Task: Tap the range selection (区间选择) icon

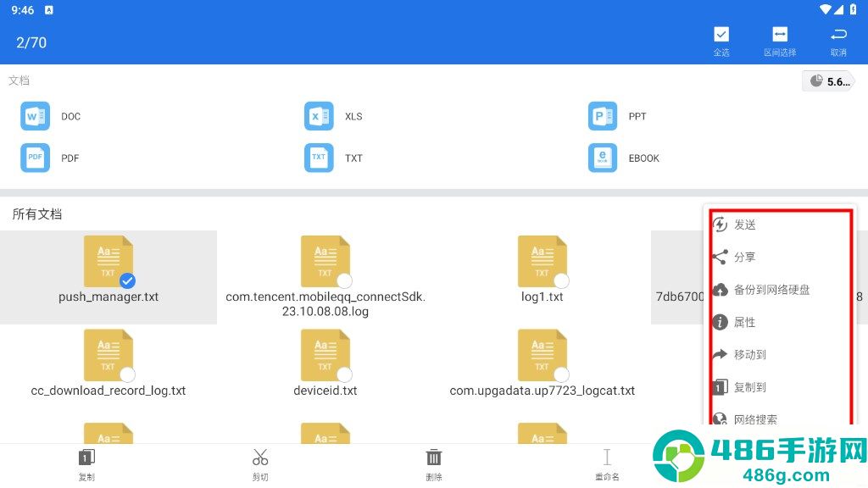Action: click(x=780, y=35)
